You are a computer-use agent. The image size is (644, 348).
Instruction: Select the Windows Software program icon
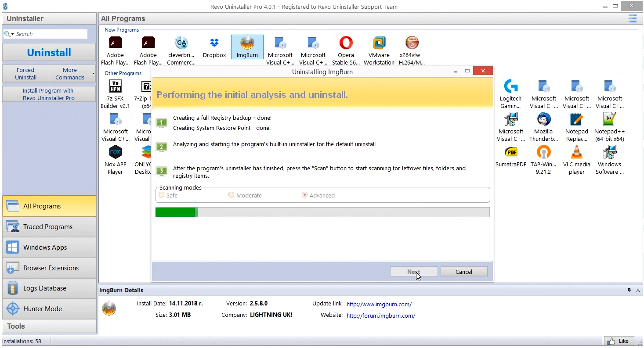point(610,152)
